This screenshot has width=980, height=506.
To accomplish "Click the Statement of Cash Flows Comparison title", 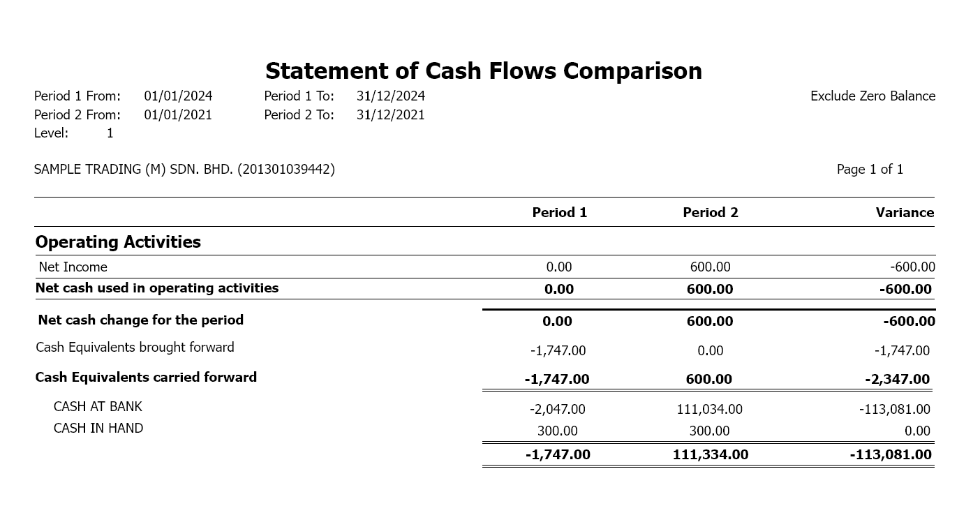I will [x=483, y=71].
